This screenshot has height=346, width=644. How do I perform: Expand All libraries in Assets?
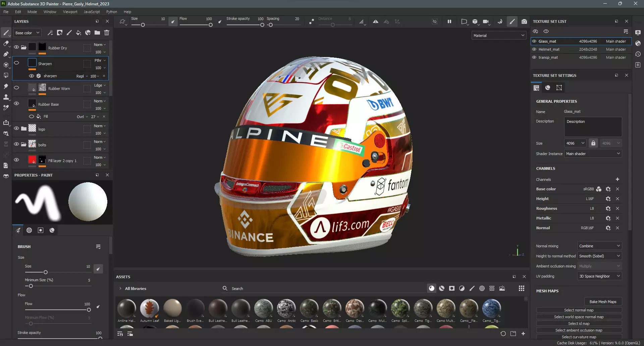point(120,288)
